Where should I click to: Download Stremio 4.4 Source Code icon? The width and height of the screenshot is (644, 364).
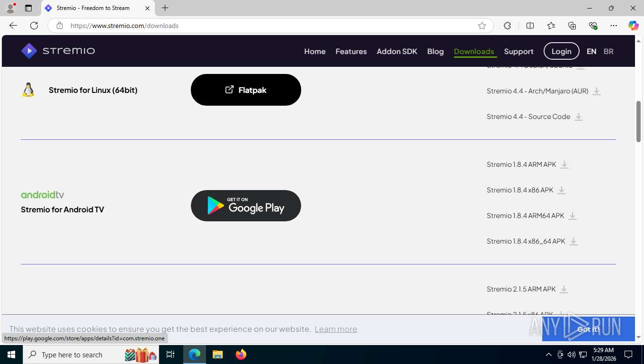pos(579,117)
